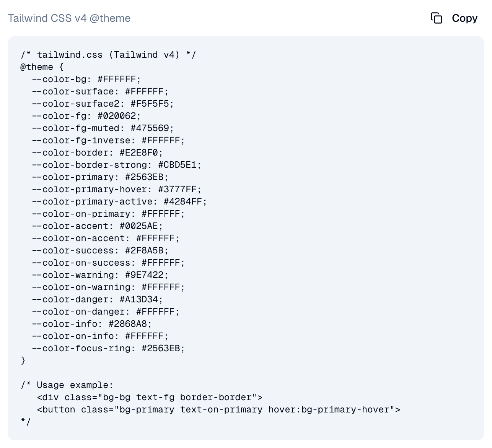Click the --color-warning #9E7422 line

100,275
